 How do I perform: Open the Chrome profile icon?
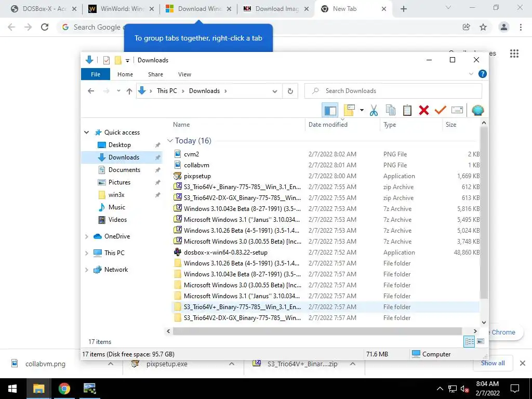coord(504,27)
